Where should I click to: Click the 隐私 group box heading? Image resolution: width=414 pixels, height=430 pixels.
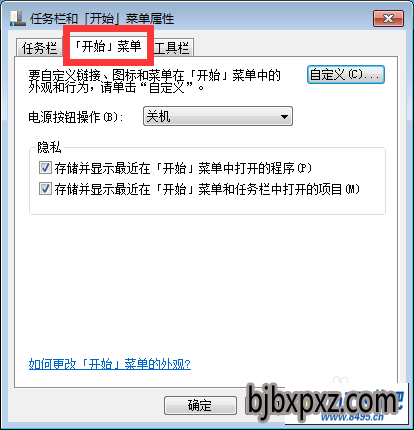point(49,147)
